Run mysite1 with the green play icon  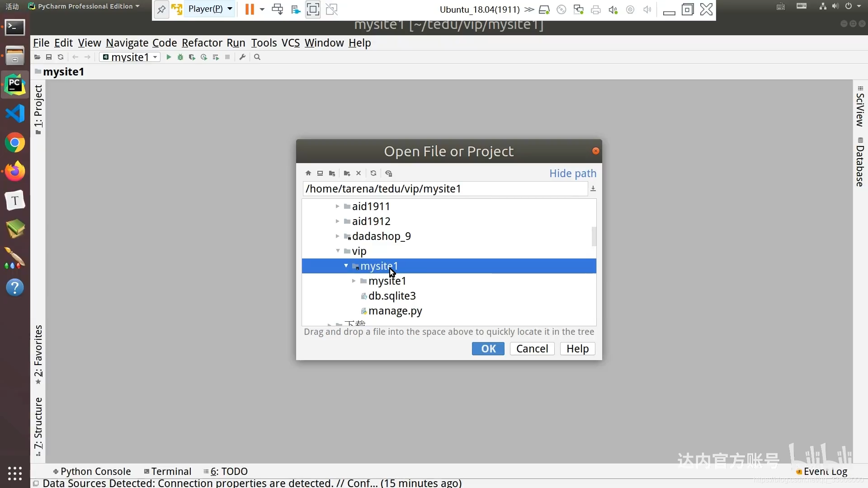click(x=169, y=57)
